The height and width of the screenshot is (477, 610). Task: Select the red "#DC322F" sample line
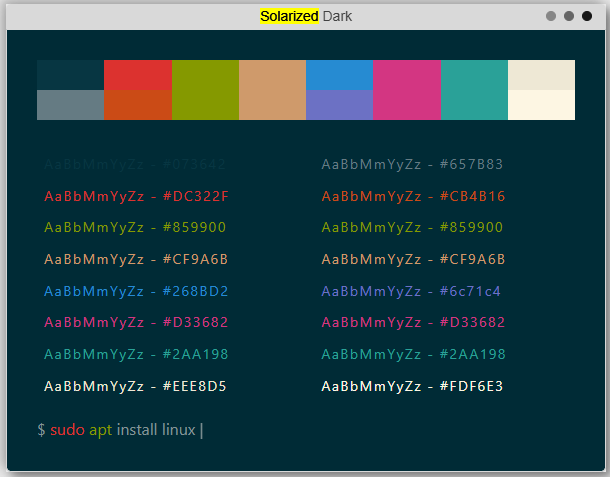coord(136,196)
